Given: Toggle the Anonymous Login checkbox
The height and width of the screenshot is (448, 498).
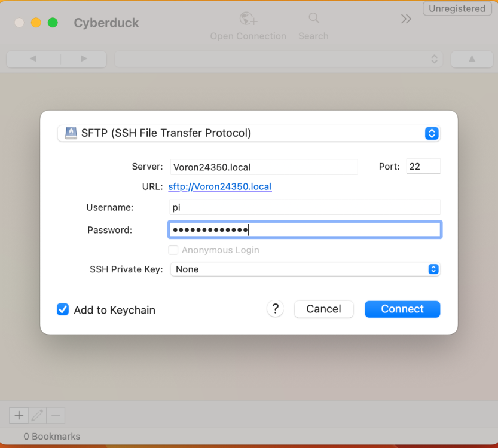Looking at the screenshot, I should (173, 250).
